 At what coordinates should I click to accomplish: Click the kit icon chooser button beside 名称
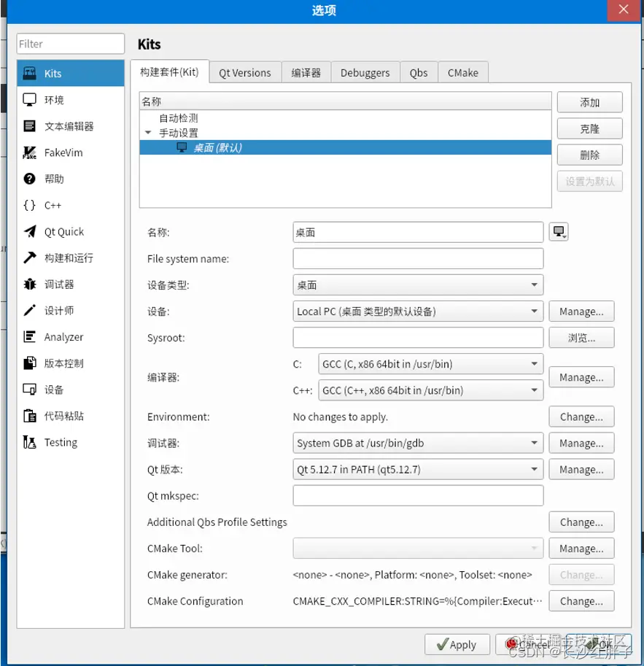tap(559, 232)
